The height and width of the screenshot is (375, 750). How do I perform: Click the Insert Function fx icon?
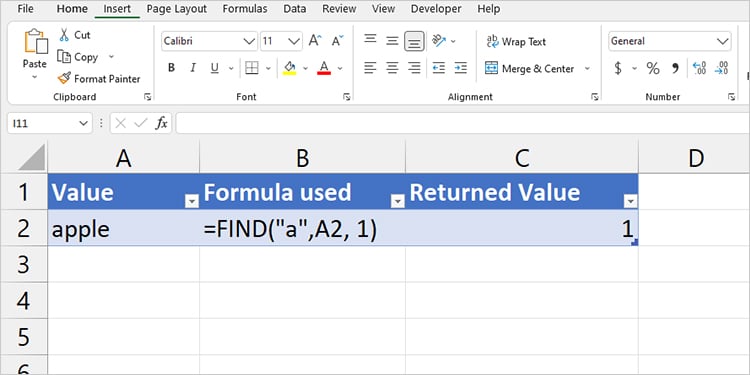pyautogui.click(x=162, y=123)
